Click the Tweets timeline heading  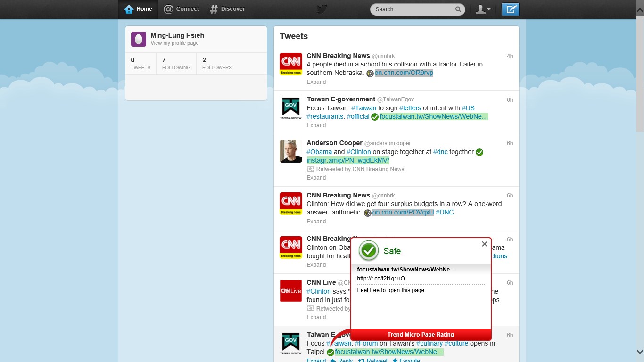click(x=294, y=36)
